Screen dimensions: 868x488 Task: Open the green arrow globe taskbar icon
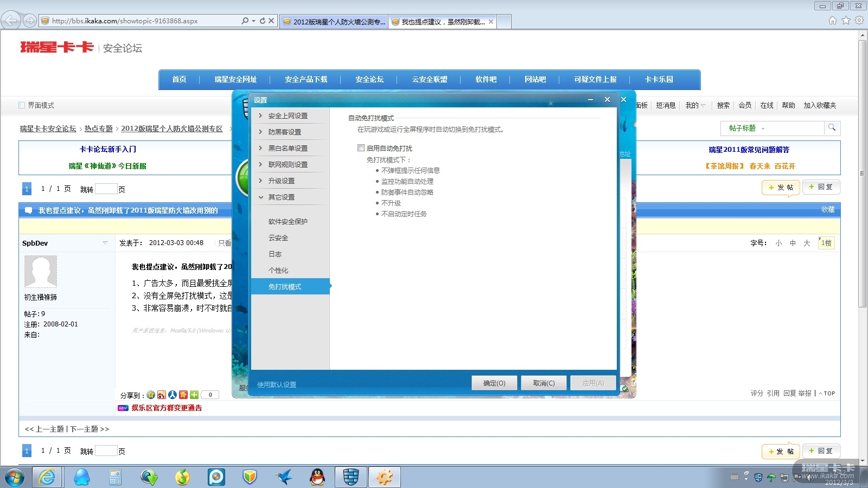pyautogui.click(x=149, y=477)
